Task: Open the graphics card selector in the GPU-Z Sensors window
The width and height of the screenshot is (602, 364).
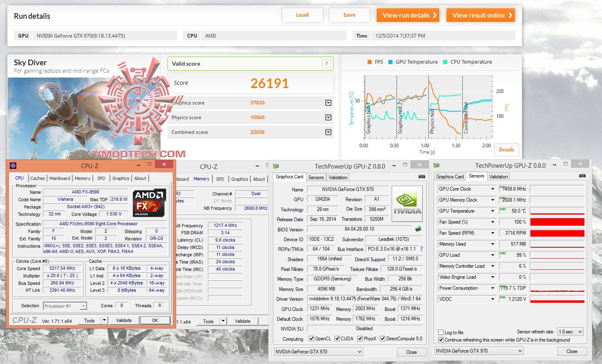Action: (479, 351)
